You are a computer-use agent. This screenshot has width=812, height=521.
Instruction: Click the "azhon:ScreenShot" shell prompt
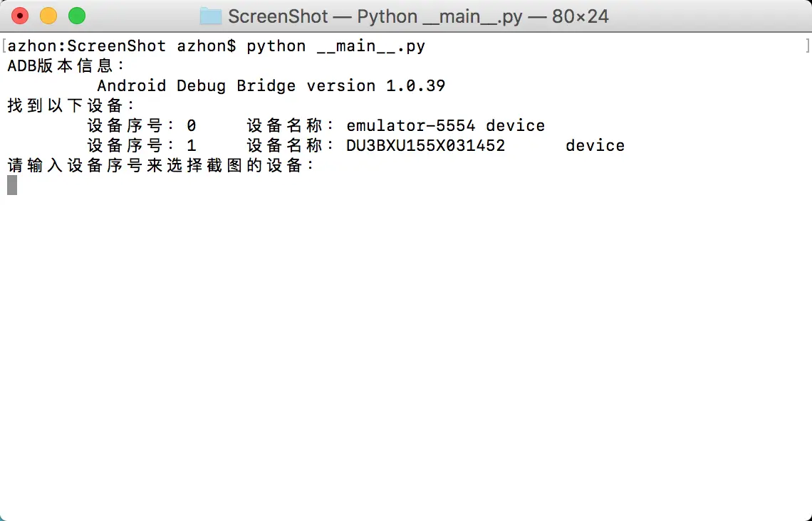tap(86, 46)
